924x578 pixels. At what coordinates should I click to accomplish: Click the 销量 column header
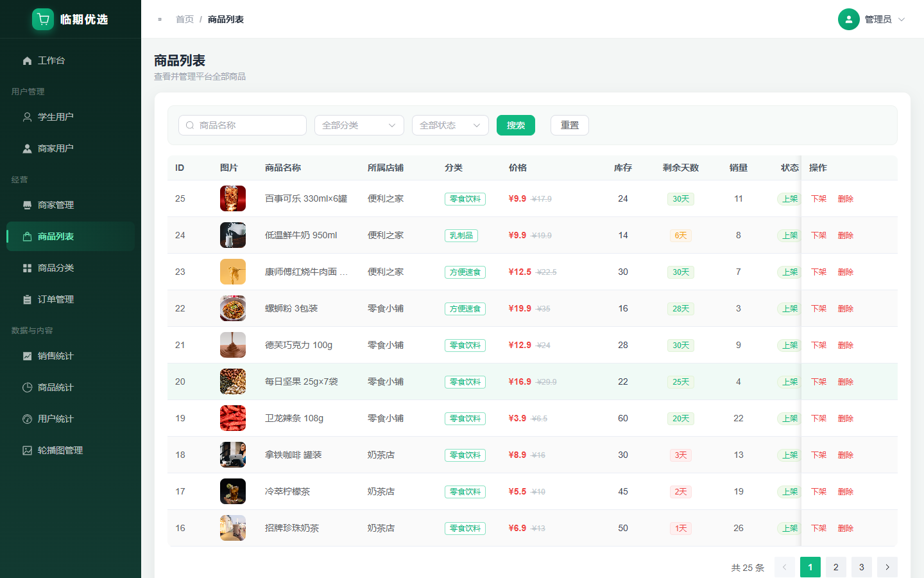coord(739,168)
